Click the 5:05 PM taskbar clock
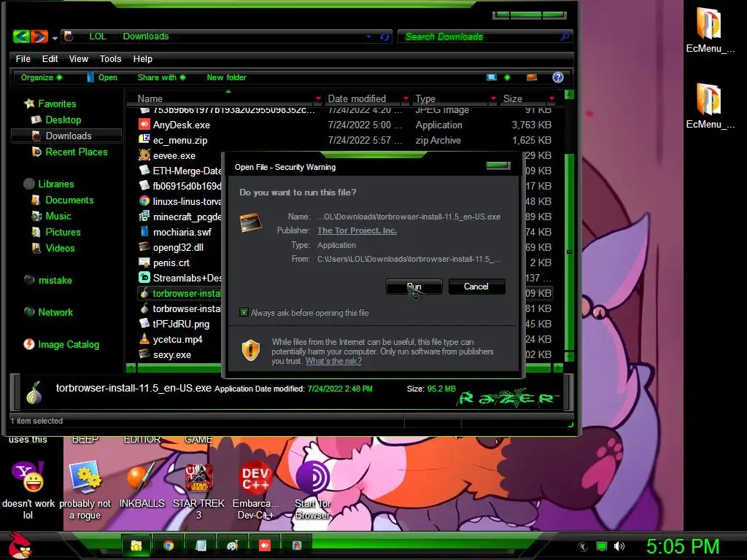The width and height of the screenshot is (747, 560). point(682,546)
